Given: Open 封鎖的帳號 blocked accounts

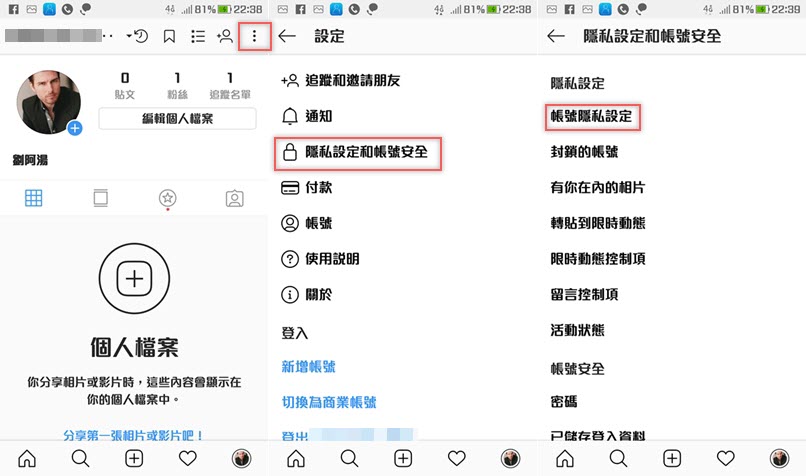Looking at the screenshot, I should point(584,152).
